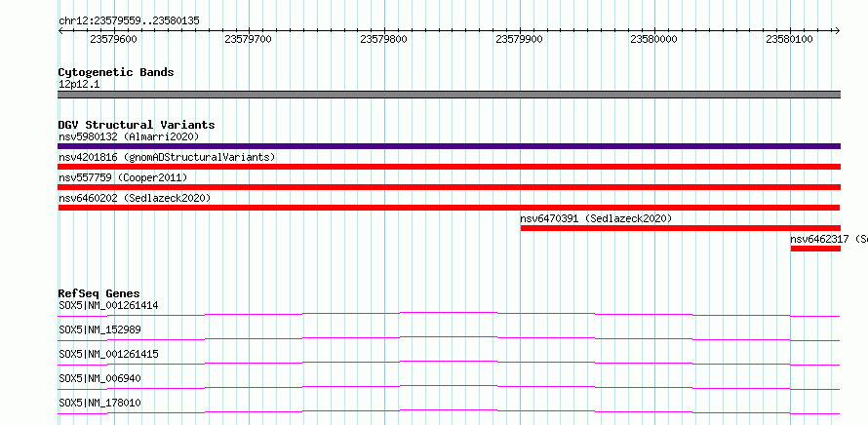Click the Cytogenetic Bands track title
This screenshot has width=868, height=425.
pos(116,72)
